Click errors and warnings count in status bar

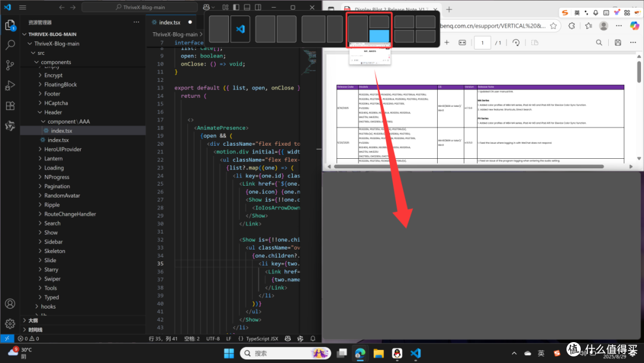[29, 339]
